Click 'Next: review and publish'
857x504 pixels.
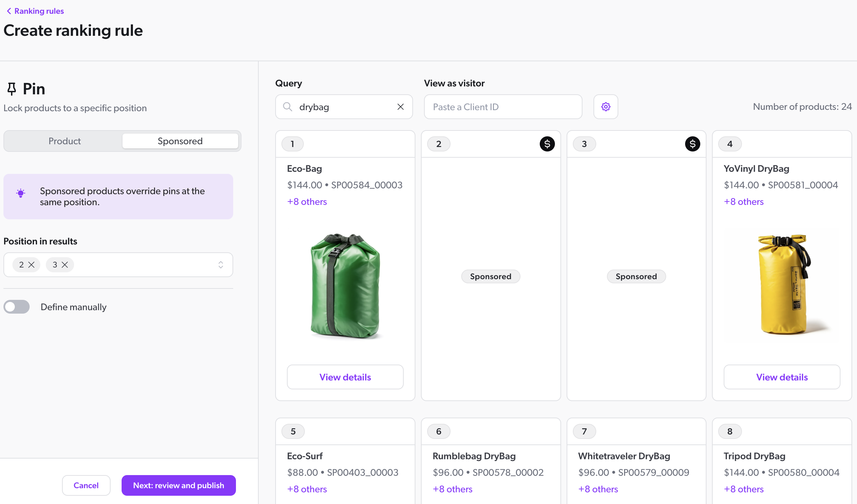click(x=178, y=485)
